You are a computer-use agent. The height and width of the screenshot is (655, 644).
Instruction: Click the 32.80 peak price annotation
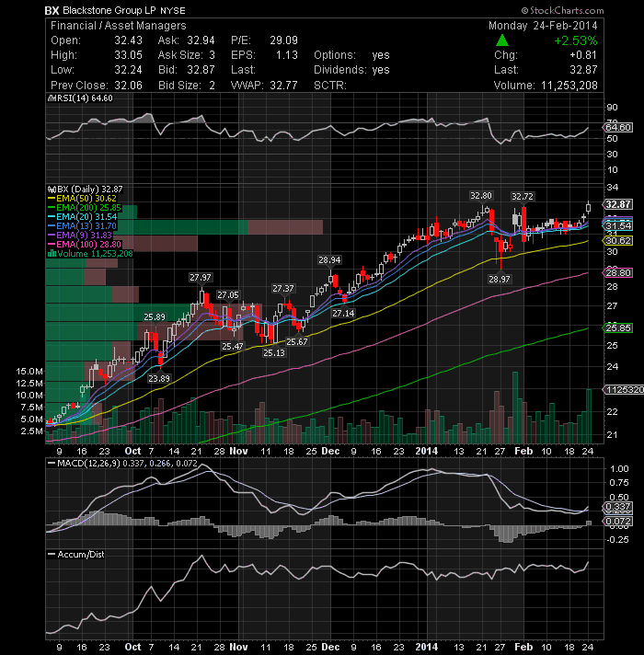tap(481, 196)
